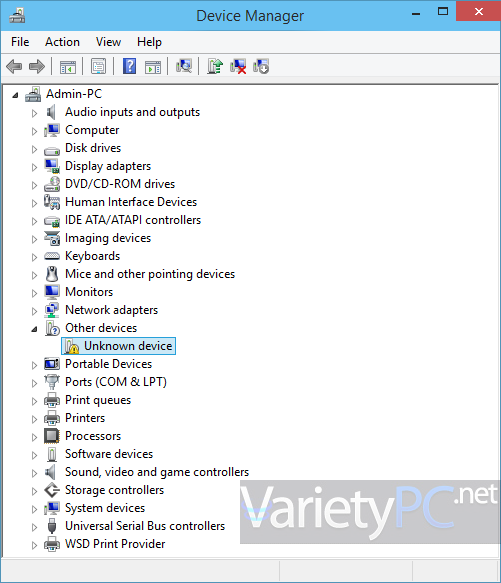Expand the Display adapters node
The height and width of the screenshot is (583, 501).
(x=34, y=167)
